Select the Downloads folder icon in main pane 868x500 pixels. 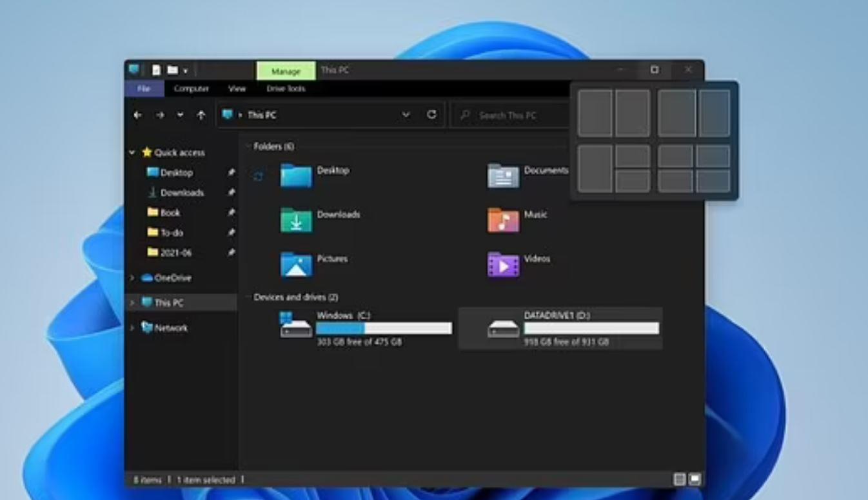pos(296,220)
